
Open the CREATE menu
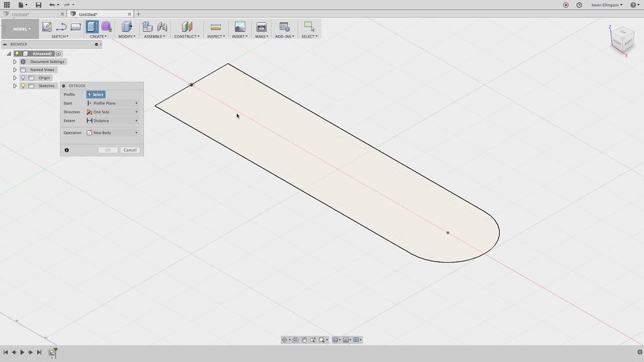tap(98, 37)
